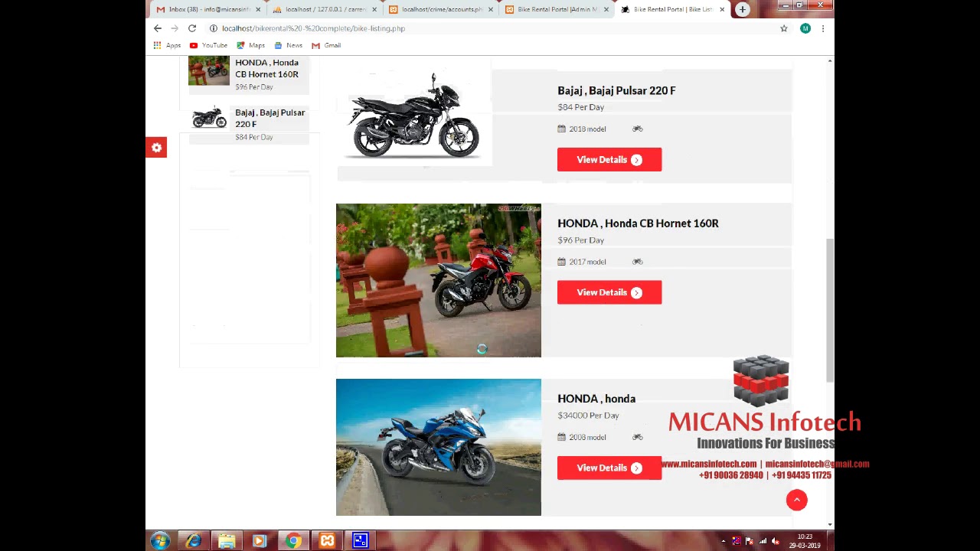Click calendar icon beside 2018 model
980x551 pixels.
pyautogui.click(x=561, y=129)
